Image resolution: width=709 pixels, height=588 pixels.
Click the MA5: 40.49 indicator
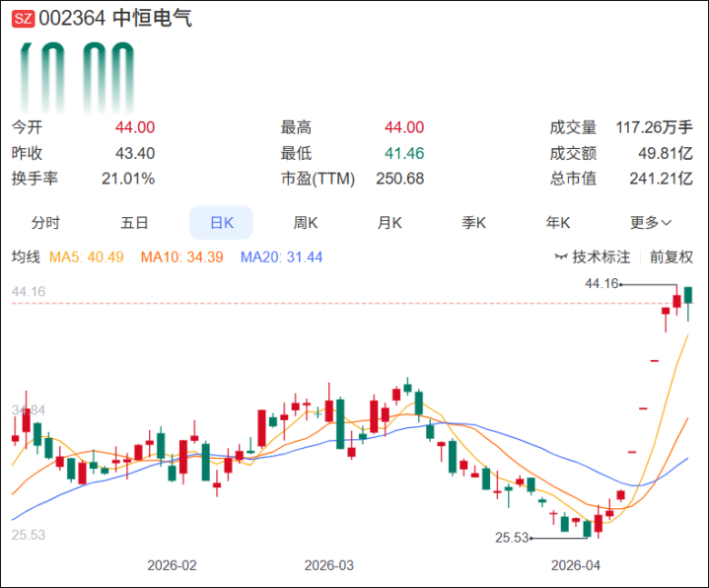(x=87, y=257)
